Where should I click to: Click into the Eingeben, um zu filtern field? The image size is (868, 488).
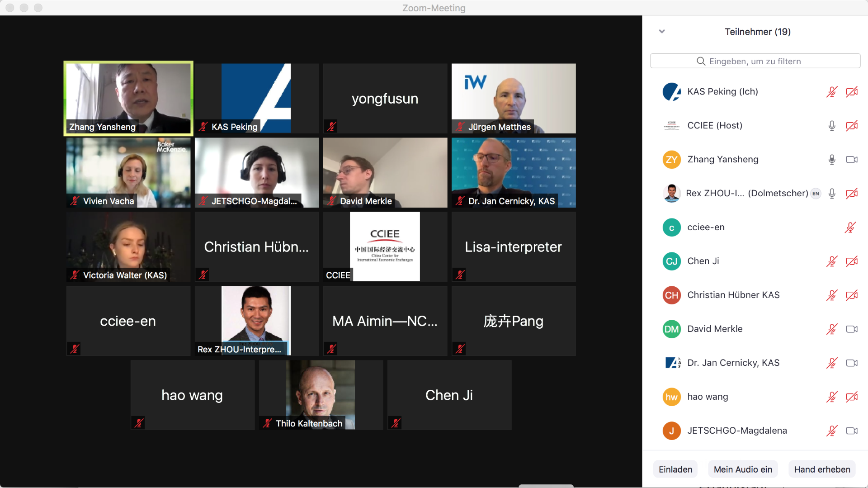pos(755,61)
